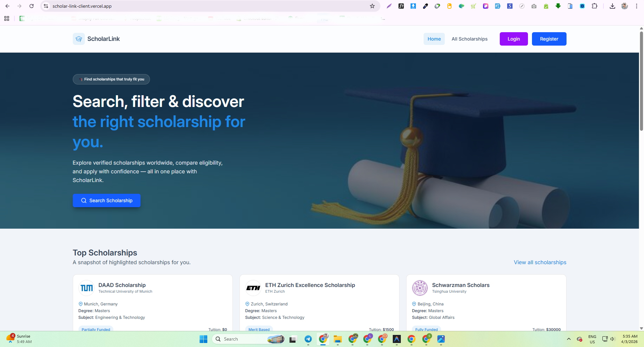
Task: Click the ScholarLink graduation cap logo
Action: pyautogui.click(x=78, y=39)
